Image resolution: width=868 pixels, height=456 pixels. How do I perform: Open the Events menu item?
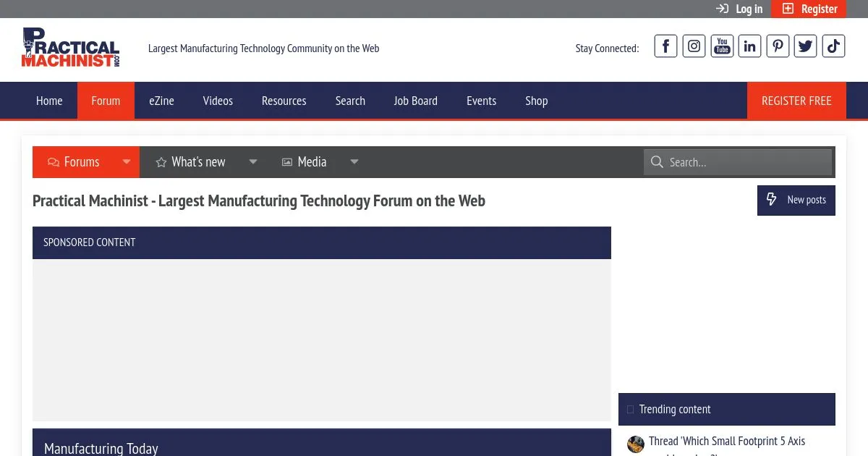481,101
